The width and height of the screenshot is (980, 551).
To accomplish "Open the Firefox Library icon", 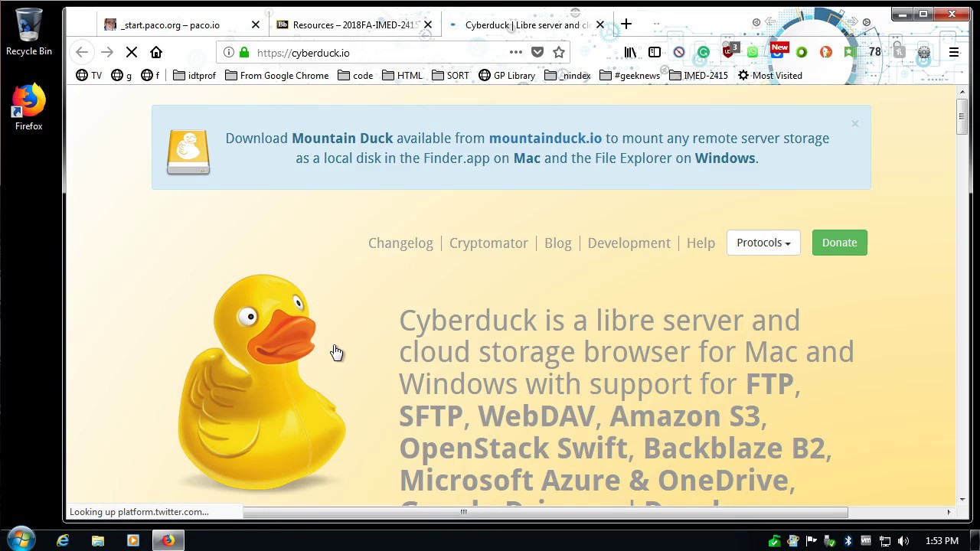I will pos(630,52).
